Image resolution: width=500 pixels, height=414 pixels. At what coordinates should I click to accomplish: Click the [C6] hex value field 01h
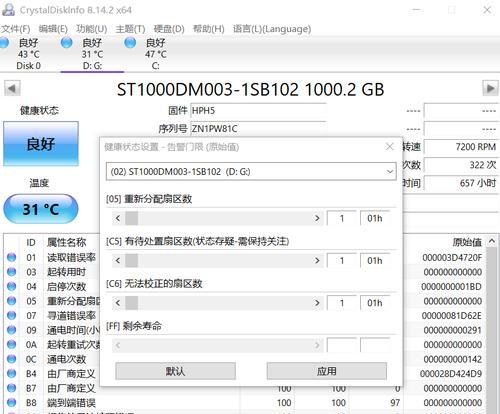[x=375, y=303]
